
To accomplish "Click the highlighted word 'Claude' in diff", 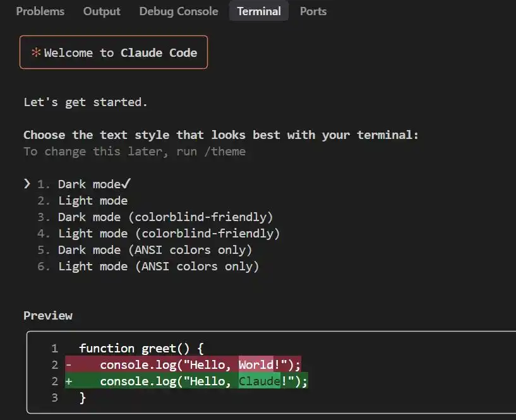I will pos(260,381).
